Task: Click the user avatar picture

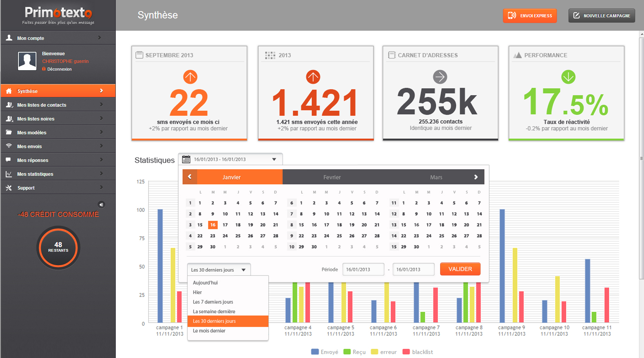Action: point(27,61)
